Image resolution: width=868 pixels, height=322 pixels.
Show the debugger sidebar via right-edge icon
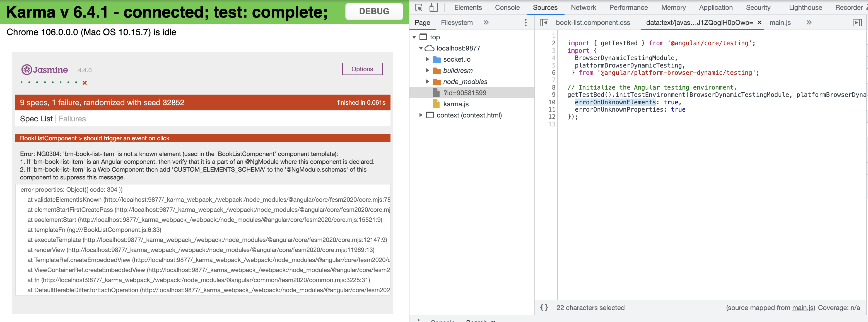click(858, 22)
